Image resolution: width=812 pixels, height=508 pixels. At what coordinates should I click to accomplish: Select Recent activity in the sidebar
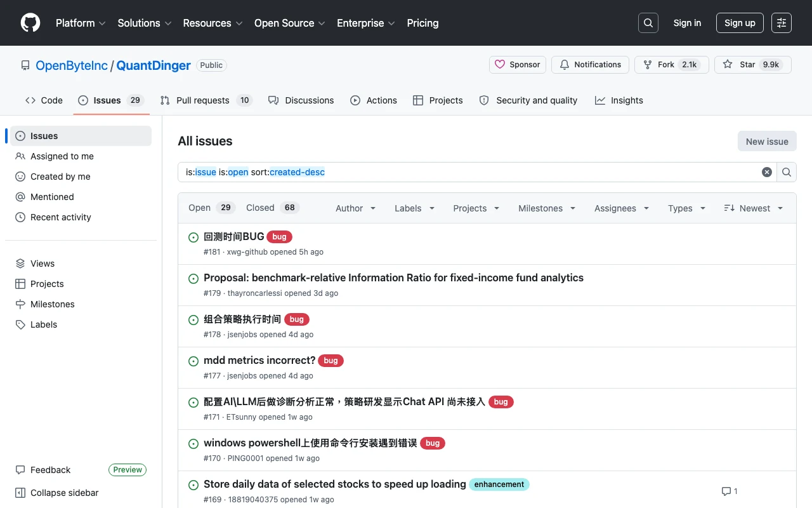81,217
